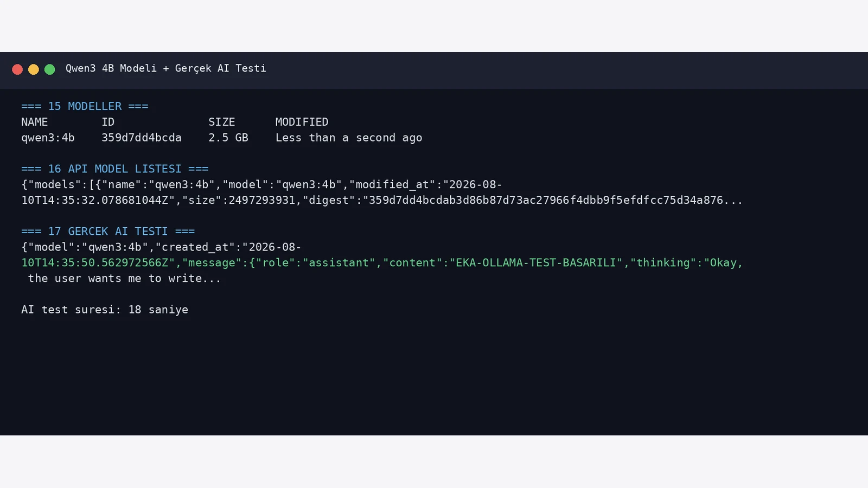This screenshot has height=488, width=868.
Task: Click the MODIFIED column header
Action: [x=302, y=122]
